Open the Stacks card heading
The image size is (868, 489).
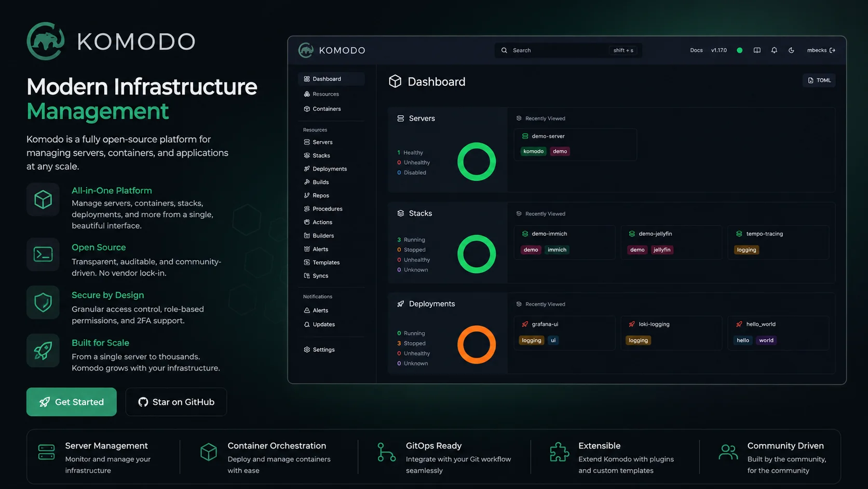(x=415, y=214)
